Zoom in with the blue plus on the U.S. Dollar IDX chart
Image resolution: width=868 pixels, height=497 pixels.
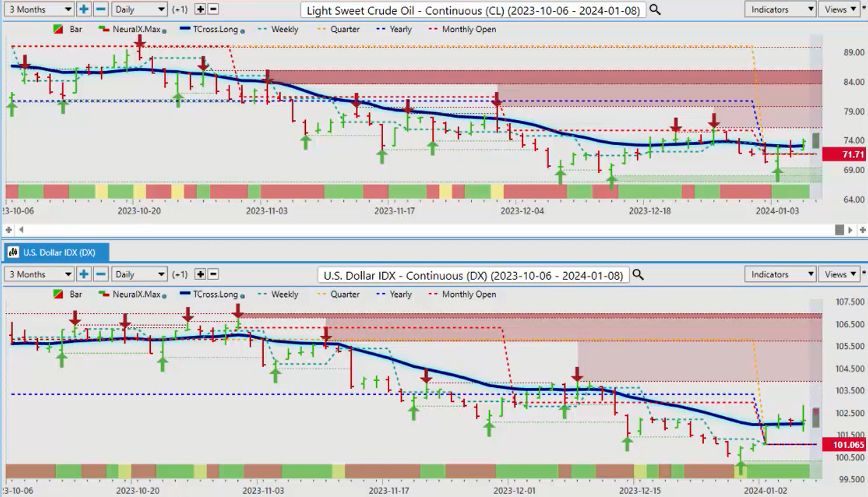click(x=84, y=274)
